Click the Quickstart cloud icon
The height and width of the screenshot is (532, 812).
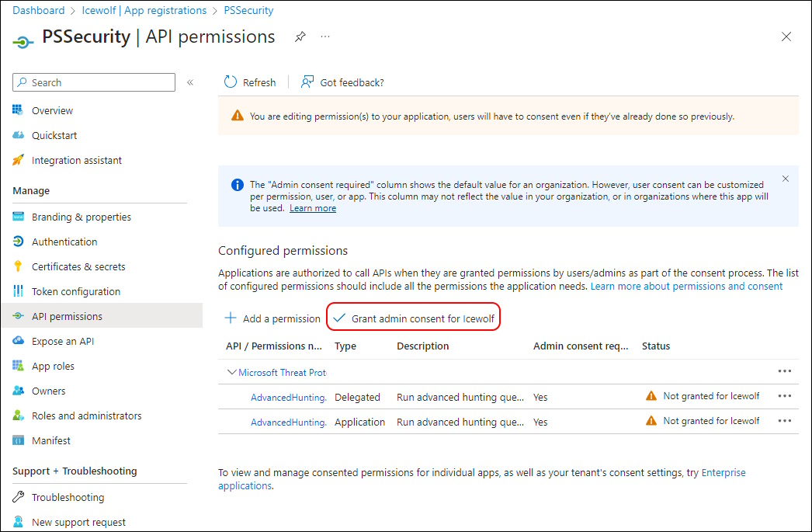[18, 135]
